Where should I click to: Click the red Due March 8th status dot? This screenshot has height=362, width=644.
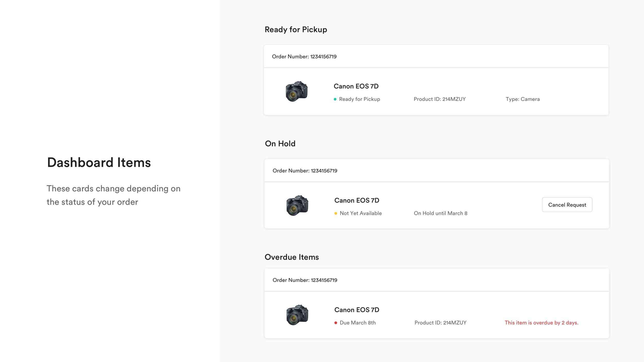[x=336, y=323]
